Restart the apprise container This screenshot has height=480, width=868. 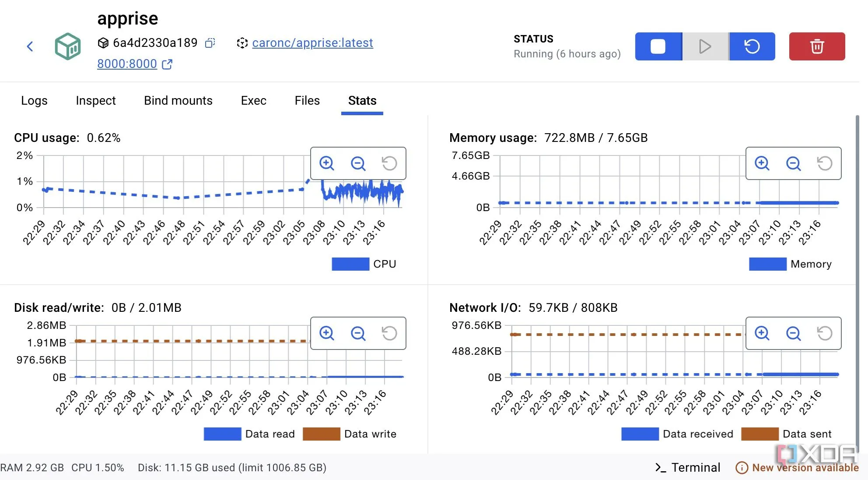[752, 46]
